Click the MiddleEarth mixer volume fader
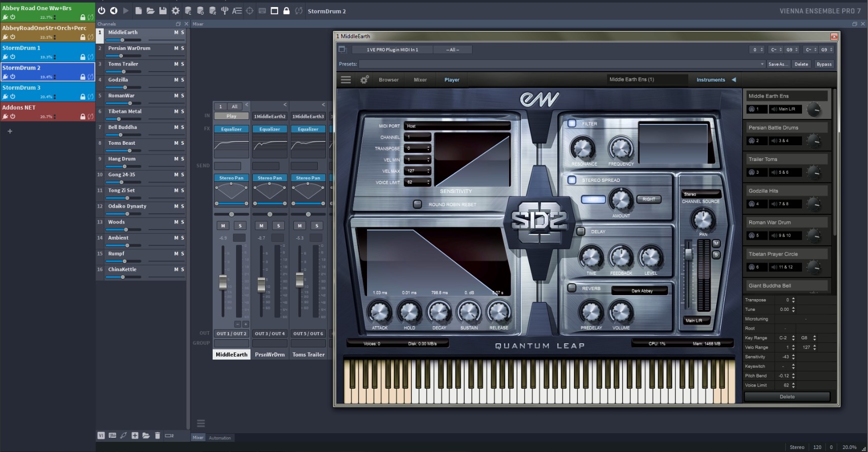This screenshot has width=868, height=452. point(223,282)
